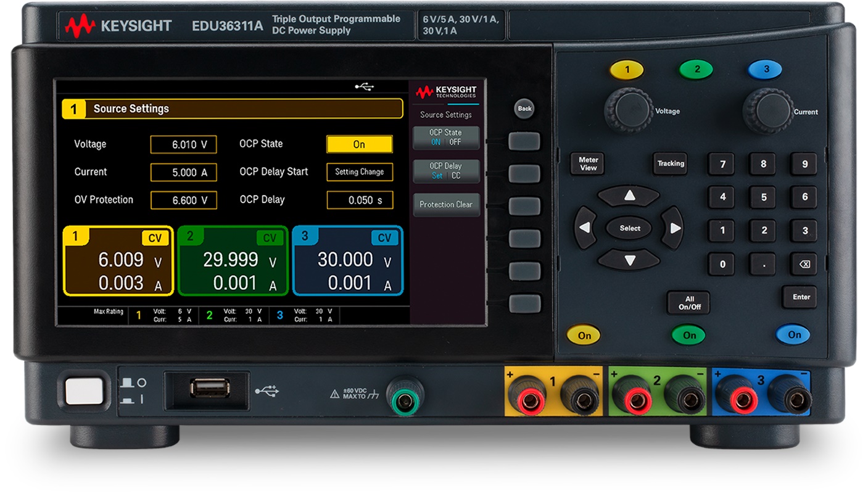Tap keypad digit 1
Viewport: 868px width, 496px height.
722,231
